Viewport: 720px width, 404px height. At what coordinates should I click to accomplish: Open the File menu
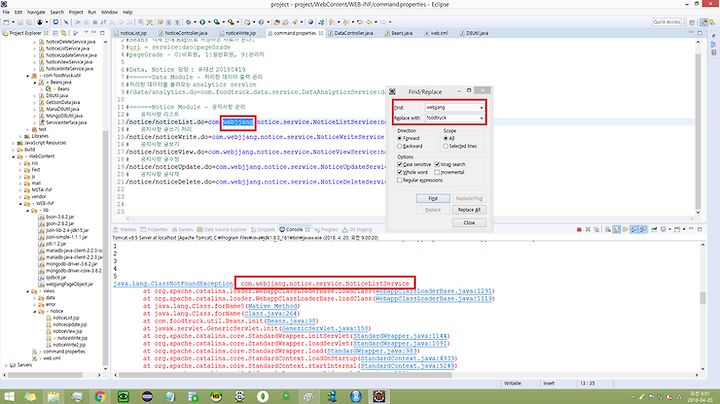pos(6,12)
